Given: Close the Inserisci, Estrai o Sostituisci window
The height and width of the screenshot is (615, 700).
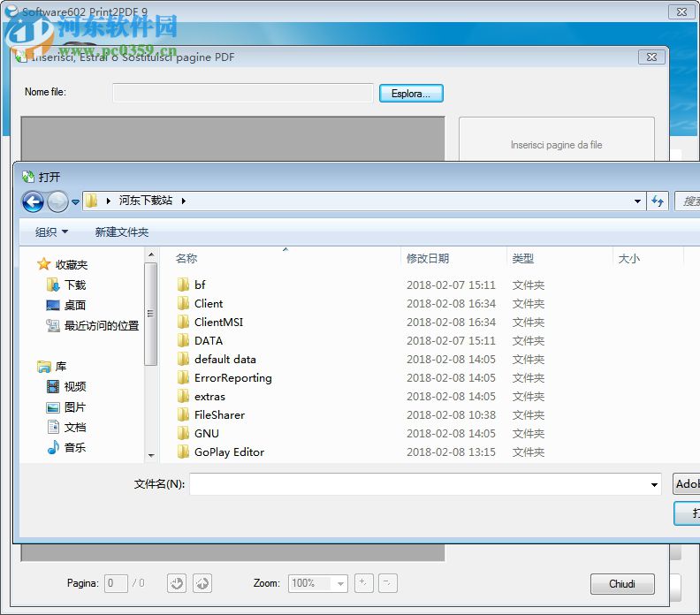Looking at the screenshot, I should [651, 57].
